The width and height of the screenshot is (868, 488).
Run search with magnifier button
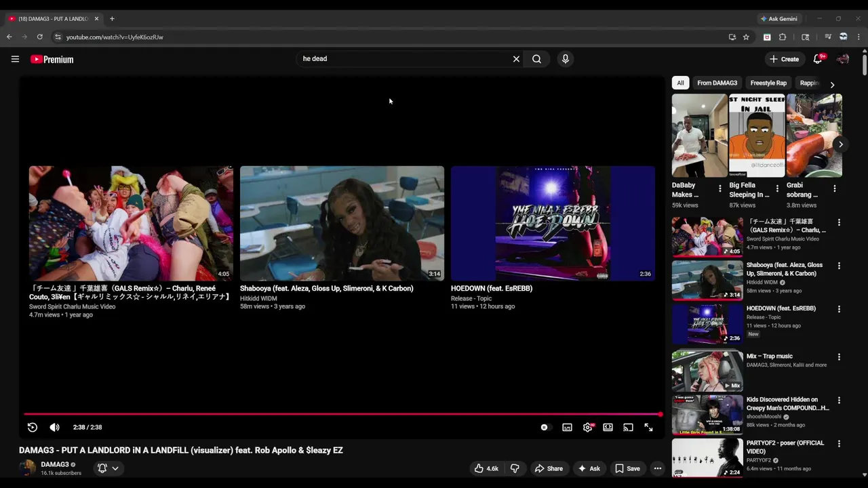536,59
